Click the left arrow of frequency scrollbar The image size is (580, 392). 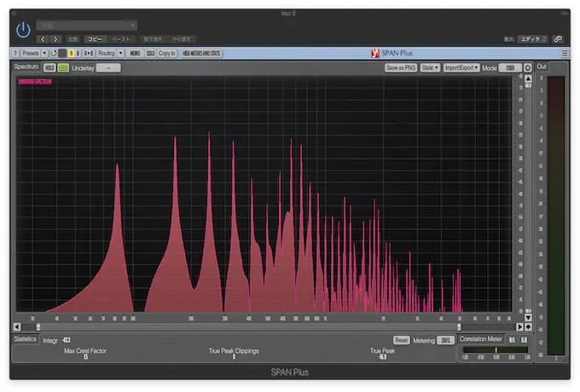coord(17,326)
